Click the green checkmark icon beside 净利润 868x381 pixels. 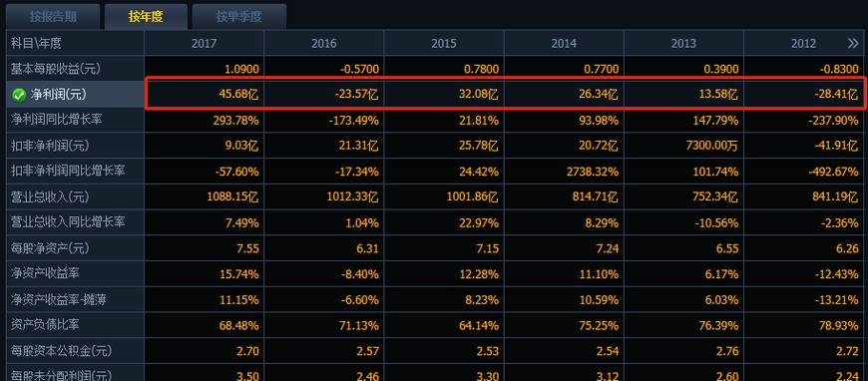19,96
